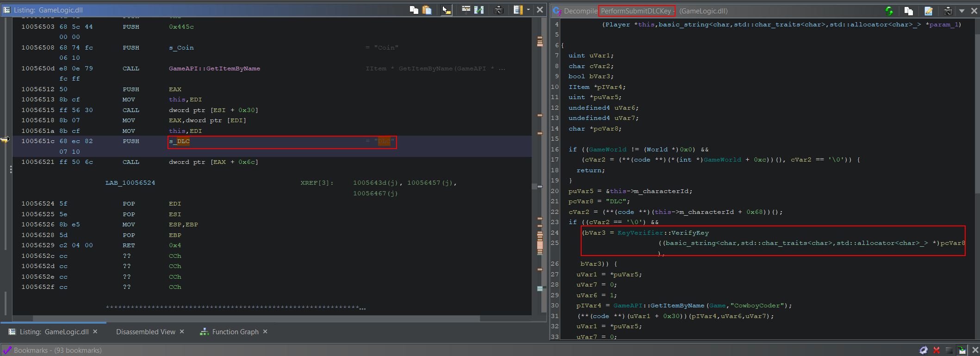Viewport: 980px width, 356px height.
Task: Click IItem *pIVar4 declaration line
Action: 597,87
